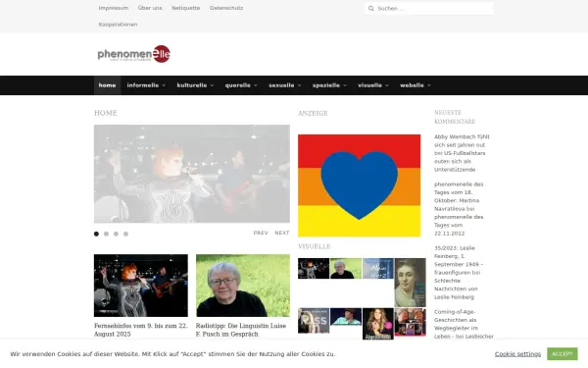The image size is (588, 368).
Task: Open first visuelle concert thumbnail
Action: tap(314, 268)
